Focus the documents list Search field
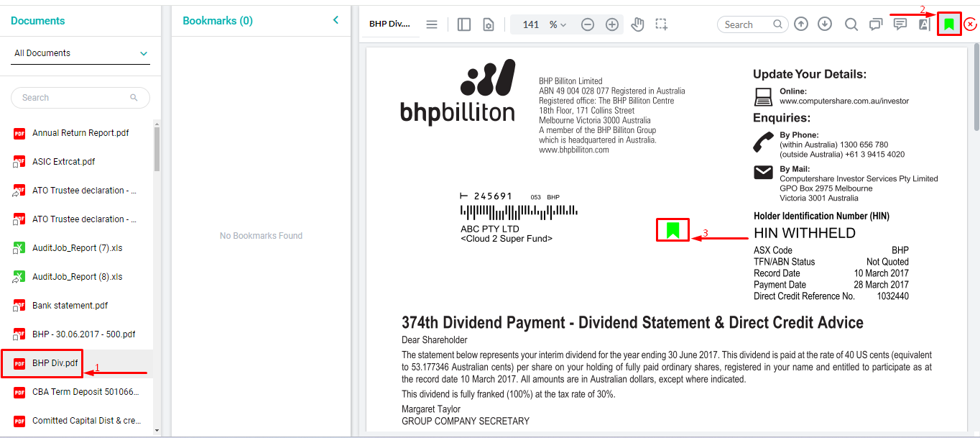This screenshot has height=438, width=980. 80,98
